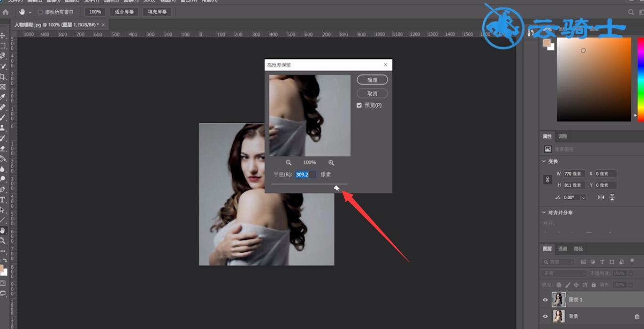Image resolution: width=644 pixels, height=329 pixels.
Task: Select the Eyedropper tool
Action: coord(3,97)
